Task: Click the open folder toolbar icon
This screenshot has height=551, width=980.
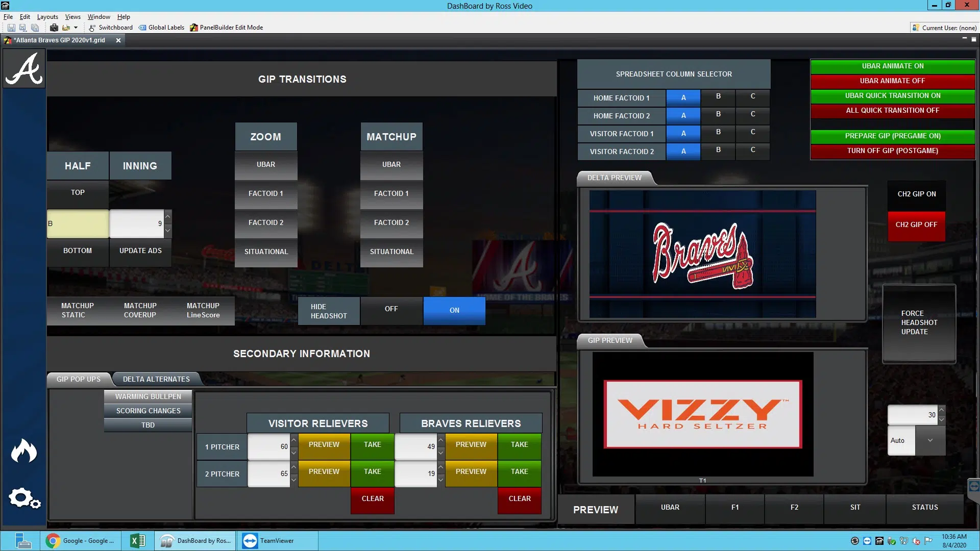Action: (x=66, y=28)
